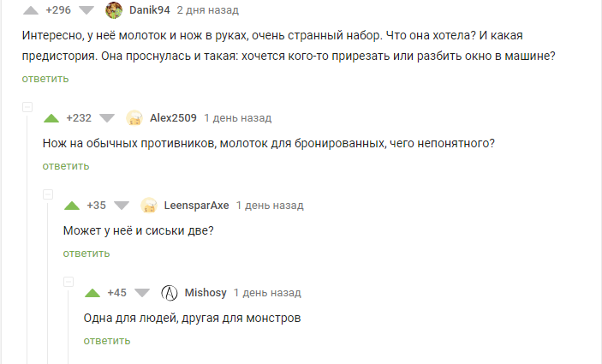Downvote Alex2509's comment
The width and height of the screenshot is (602, 364).
click(x=107, y=118)
